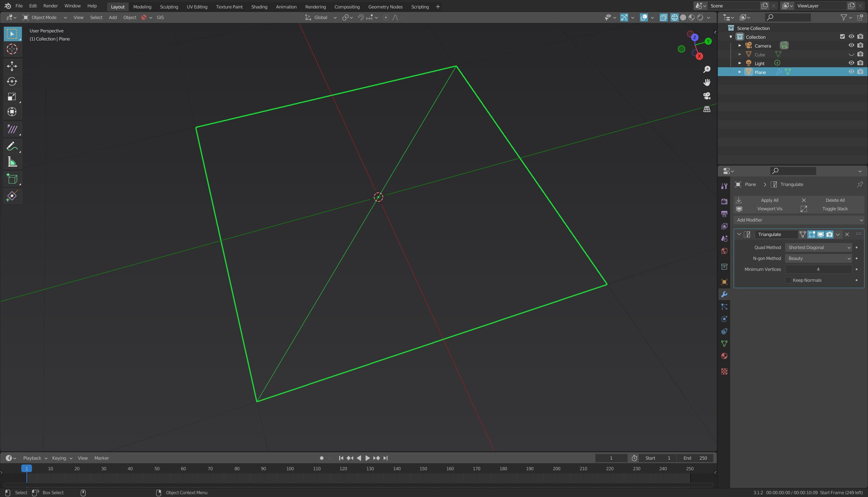This screenshot has width=868, height=497.
Task: Select the Annotate tool
Action: click(12, 146)
